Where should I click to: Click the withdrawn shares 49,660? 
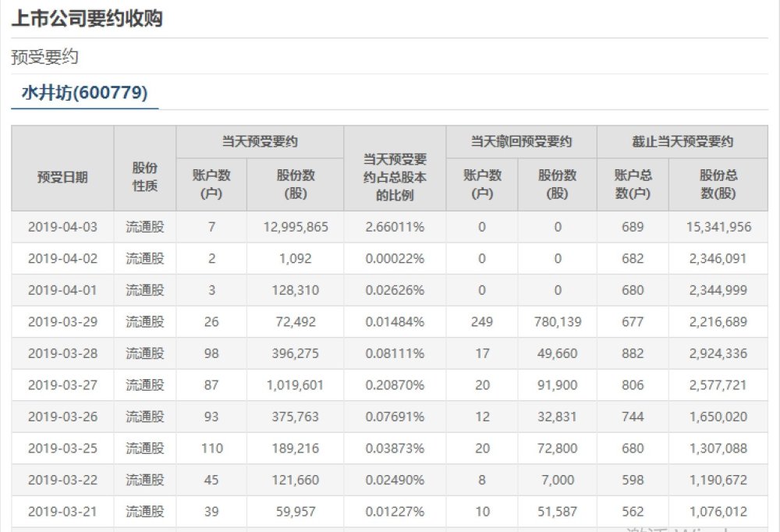tap(558, 353)
